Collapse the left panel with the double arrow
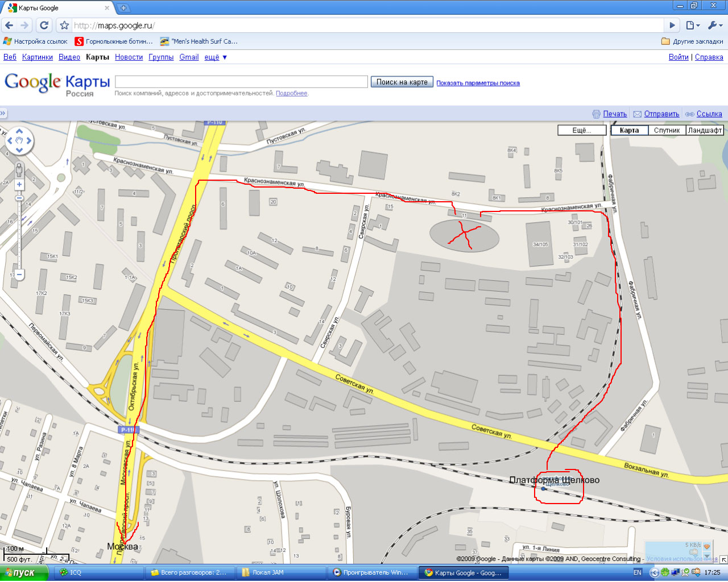The height and width of the screenshot is (582, 728). click(x=3, y=114)
